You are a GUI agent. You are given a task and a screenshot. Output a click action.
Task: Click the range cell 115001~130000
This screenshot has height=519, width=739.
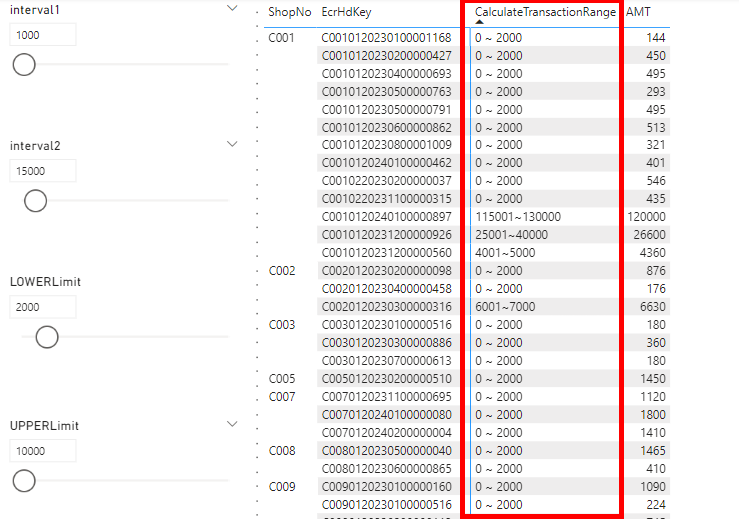[518, 217]
